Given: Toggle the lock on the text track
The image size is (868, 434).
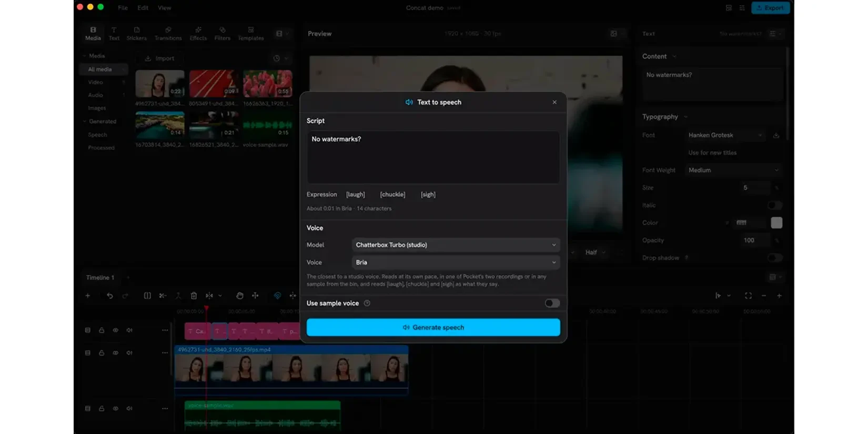Looking at the screenshot, I should pyautogui.click(x=102, y=330).
